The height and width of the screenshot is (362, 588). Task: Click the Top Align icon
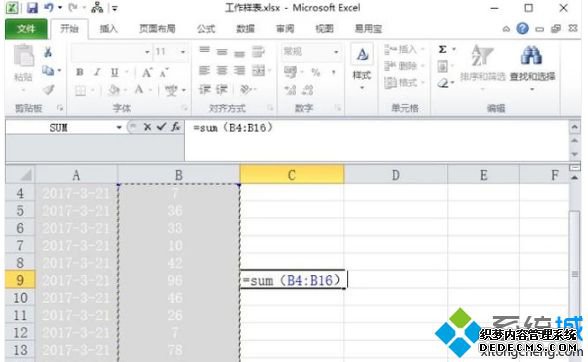pyautogui.click(x=204, y=50)
